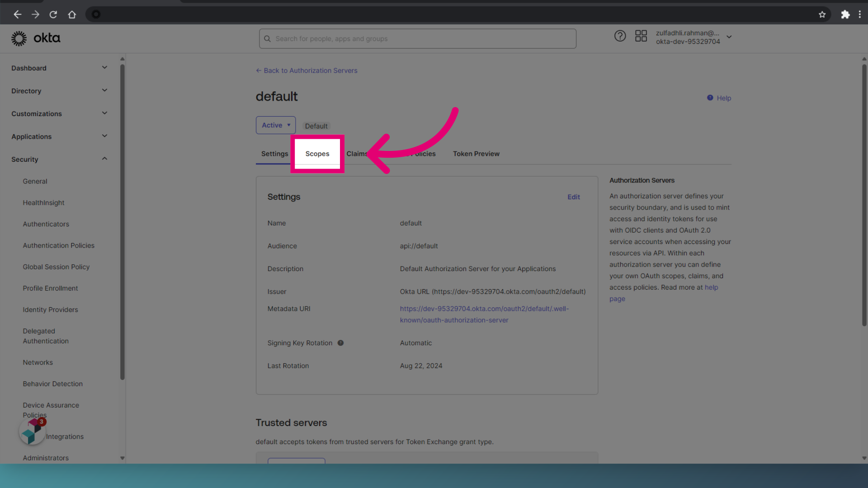The width and height of the screenshot is (868, 488).
Task: Open Device Assurance Policies in the sidebar
Action: (x=51, y=410)
